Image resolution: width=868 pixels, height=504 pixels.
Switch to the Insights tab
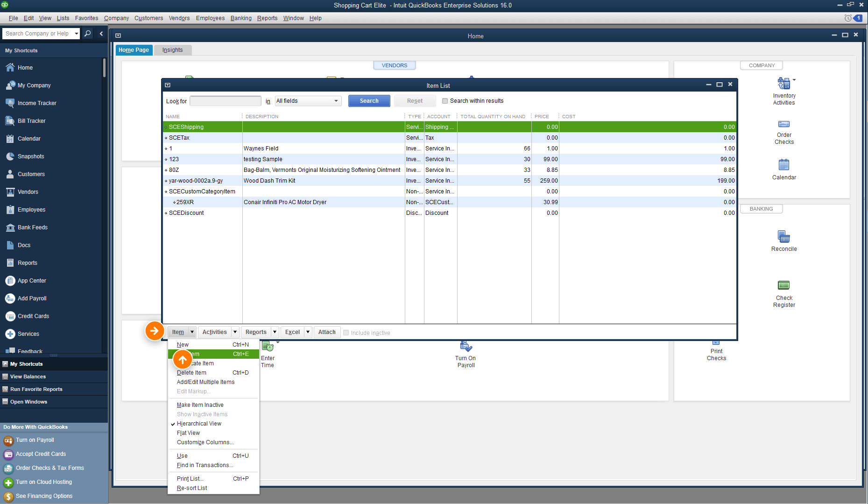pos(172,50)
